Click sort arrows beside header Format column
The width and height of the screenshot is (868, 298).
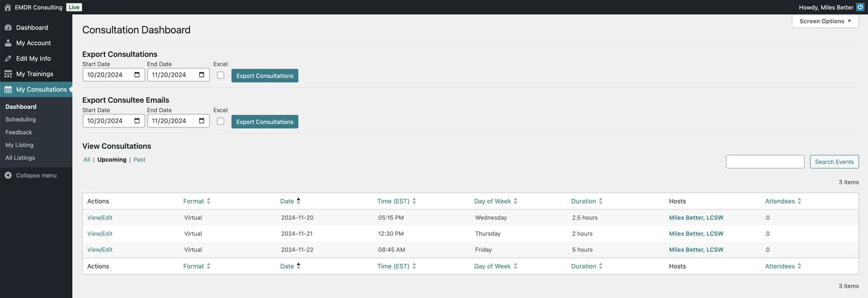point(208,201)
